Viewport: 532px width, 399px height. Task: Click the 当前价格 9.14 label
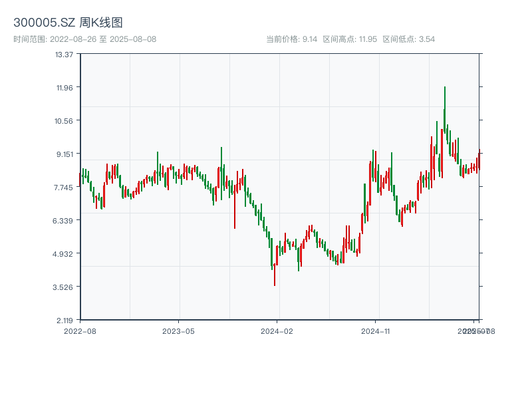click(x=291, y=39)
